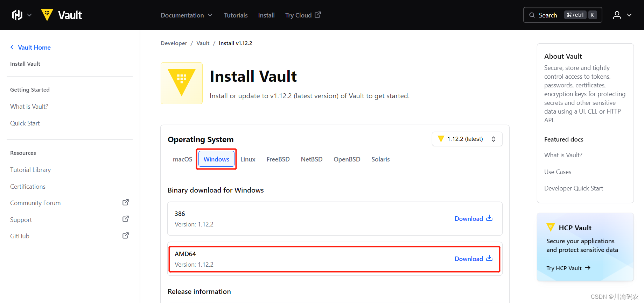Click Support external-link icon

tap(126, 219)
